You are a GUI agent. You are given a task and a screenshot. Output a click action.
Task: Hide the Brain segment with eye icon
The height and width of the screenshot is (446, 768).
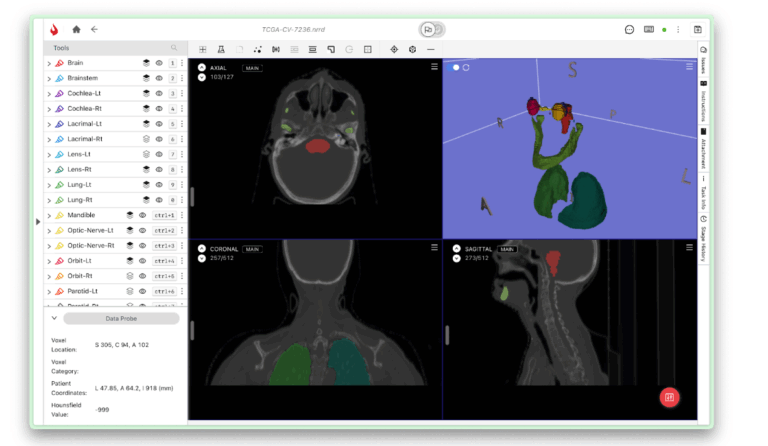click(159, 63)
